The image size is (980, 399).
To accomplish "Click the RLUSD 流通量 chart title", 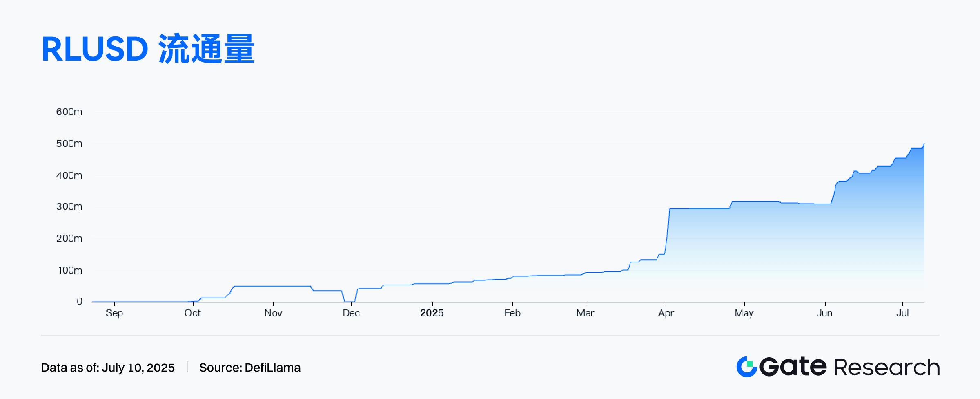I will 148,49.
